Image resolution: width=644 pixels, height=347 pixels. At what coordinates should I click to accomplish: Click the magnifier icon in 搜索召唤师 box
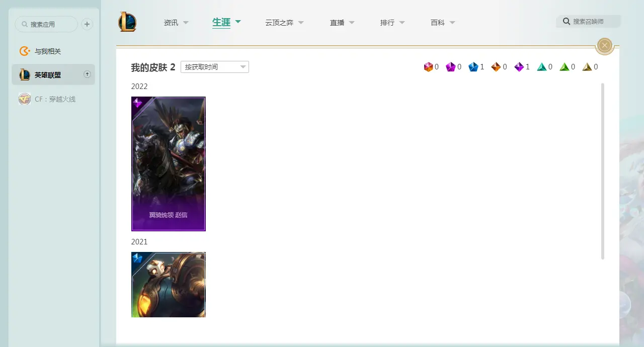click(567, 22)
